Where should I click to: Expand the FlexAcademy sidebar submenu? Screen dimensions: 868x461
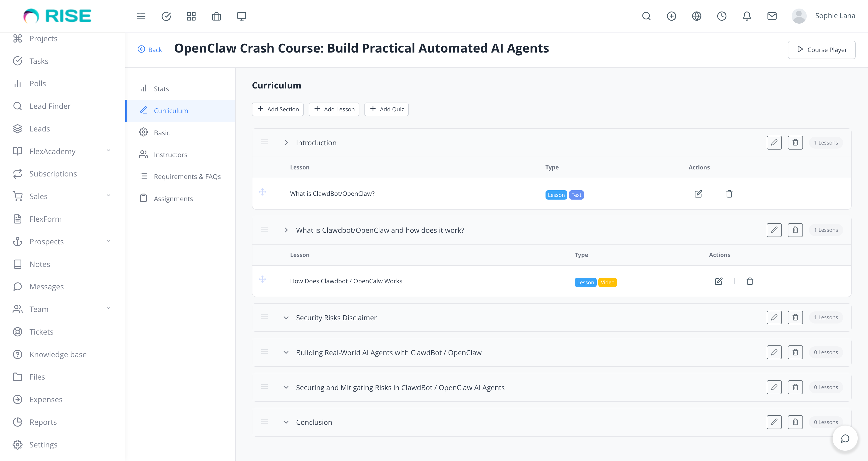tap(108, 151)
